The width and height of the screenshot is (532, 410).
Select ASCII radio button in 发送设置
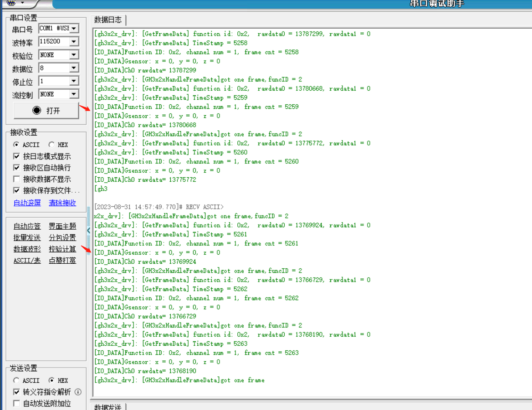pos(17,380)
